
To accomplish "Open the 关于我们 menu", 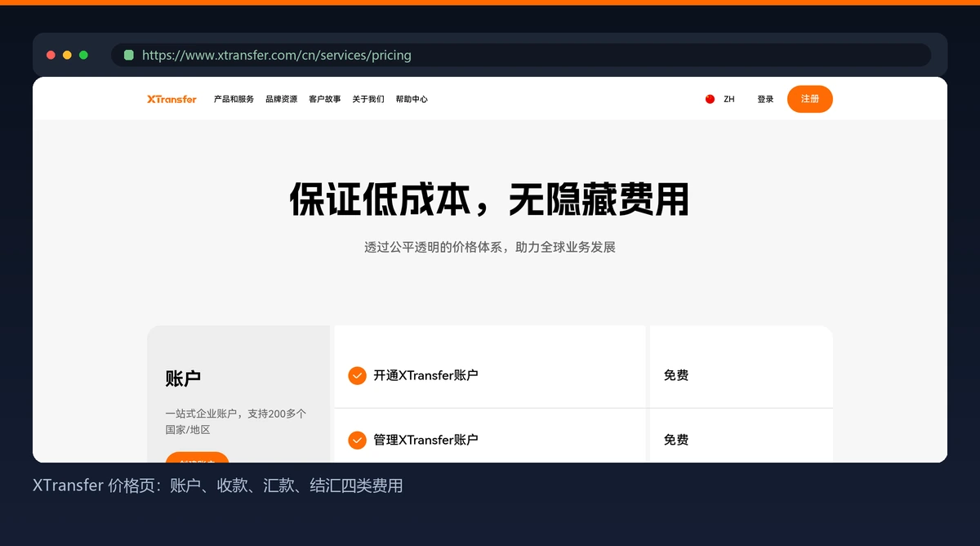I will [x=368, y=99].
